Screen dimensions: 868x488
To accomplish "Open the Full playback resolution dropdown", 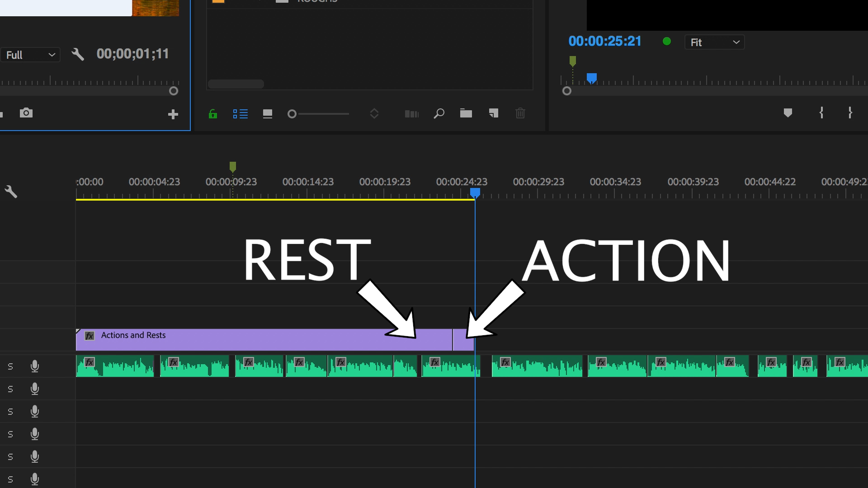I will tap(30, 55).
